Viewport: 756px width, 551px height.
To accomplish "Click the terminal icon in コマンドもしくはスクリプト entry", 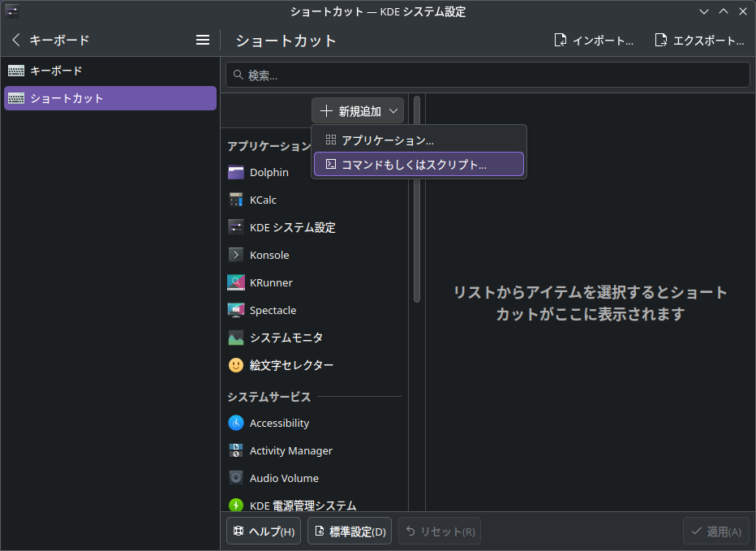I will click(331, 165).
